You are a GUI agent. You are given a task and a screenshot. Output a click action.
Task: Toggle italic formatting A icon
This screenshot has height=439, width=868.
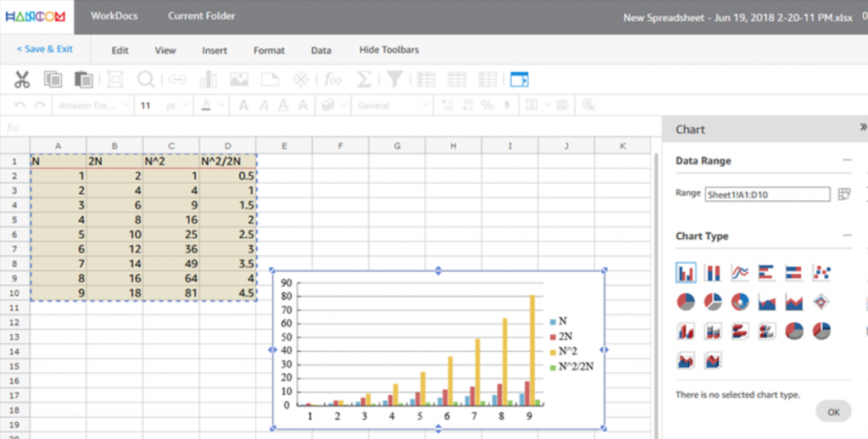(264, 105)
